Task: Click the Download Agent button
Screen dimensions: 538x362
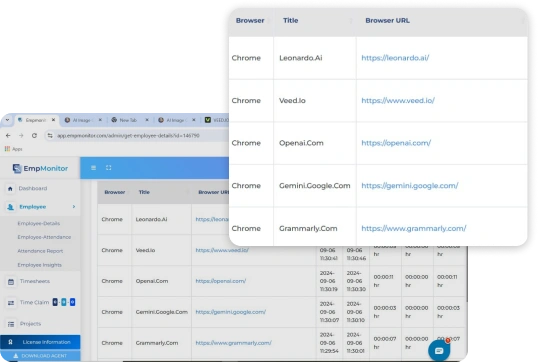Action: click(x=40, y=356)
